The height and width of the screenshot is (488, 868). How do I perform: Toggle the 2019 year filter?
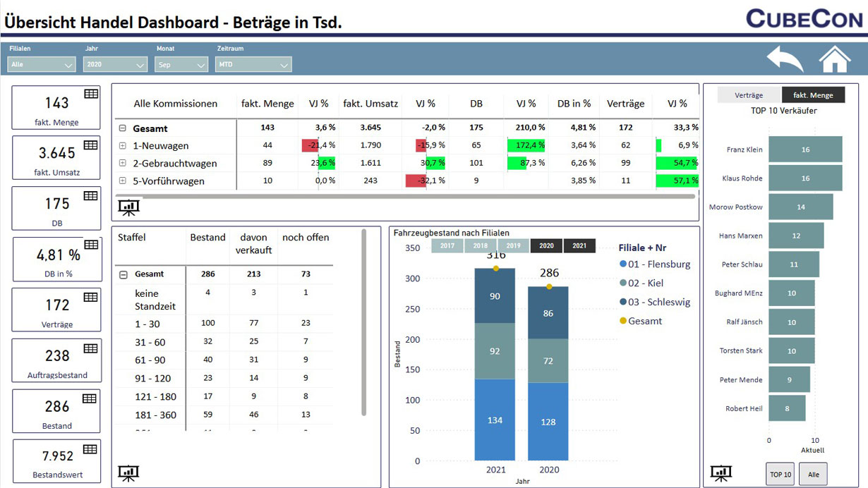(x=513, y=246)
